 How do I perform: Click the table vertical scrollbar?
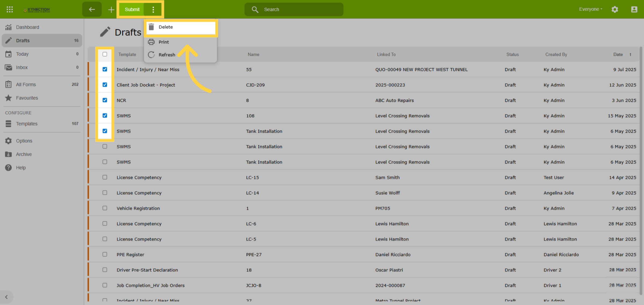coord(641,171)
